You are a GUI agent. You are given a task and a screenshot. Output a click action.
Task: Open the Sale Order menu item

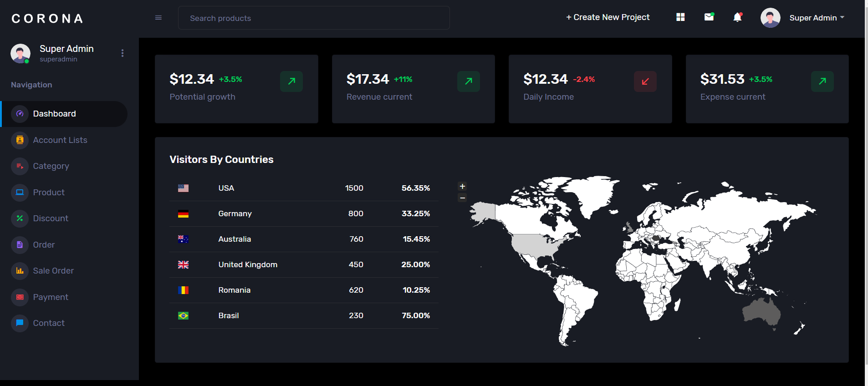click(x=53, y=271)
